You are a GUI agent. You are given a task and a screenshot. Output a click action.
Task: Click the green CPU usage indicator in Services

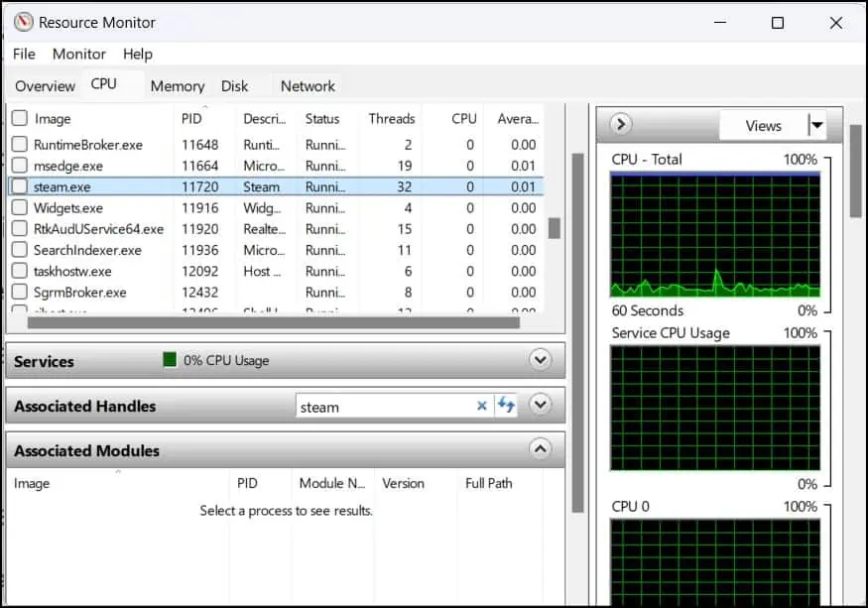170,361
